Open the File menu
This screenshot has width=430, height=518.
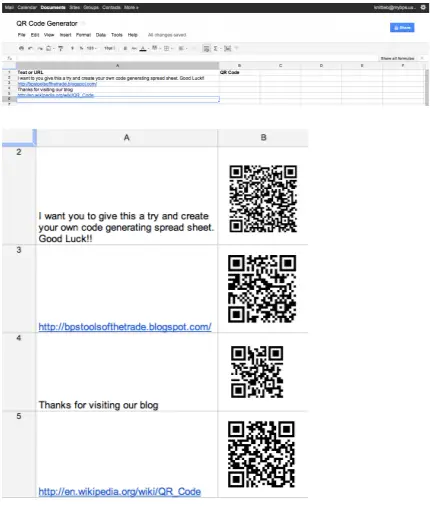click(21, 35)
